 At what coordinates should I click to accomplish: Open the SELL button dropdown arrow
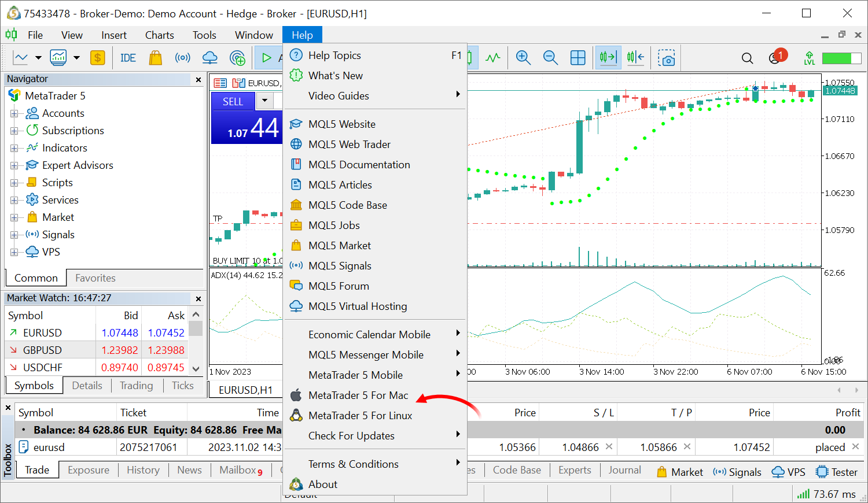pos(264,101)
